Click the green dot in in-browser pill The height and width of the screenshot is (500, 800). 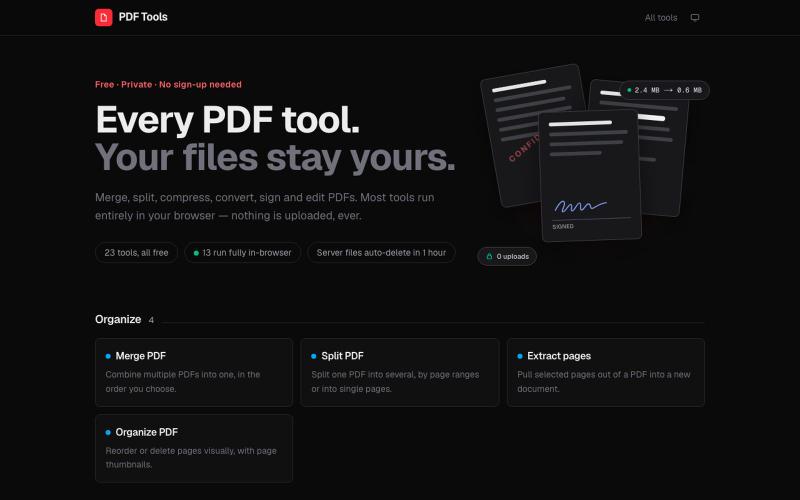(196, 253)
